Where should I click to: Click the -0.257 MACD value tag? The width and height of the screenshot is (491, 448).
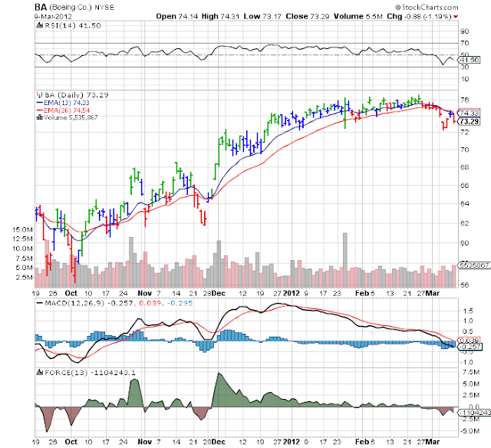(x=470, y=347)
